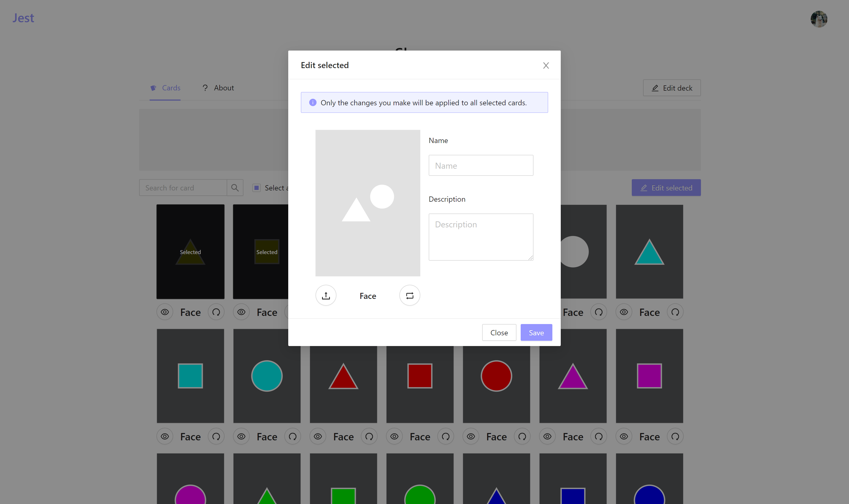Toggle eye icon under teal square card

click(165, 436)
